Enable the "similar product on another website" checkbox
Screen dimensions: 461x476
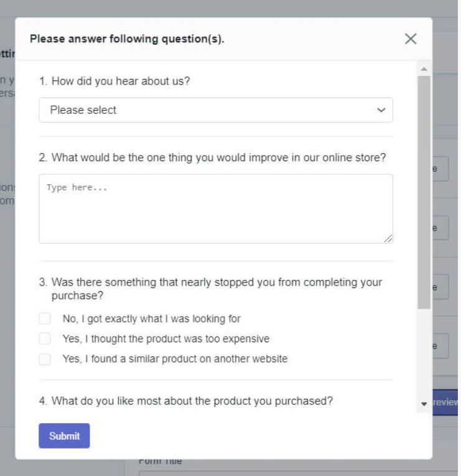tap(44, 359)
